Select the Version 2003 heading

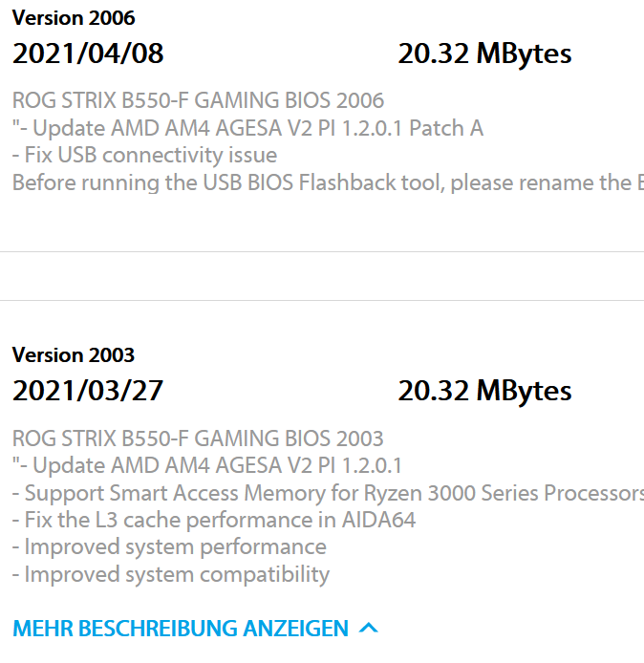(x=74, y=354)
